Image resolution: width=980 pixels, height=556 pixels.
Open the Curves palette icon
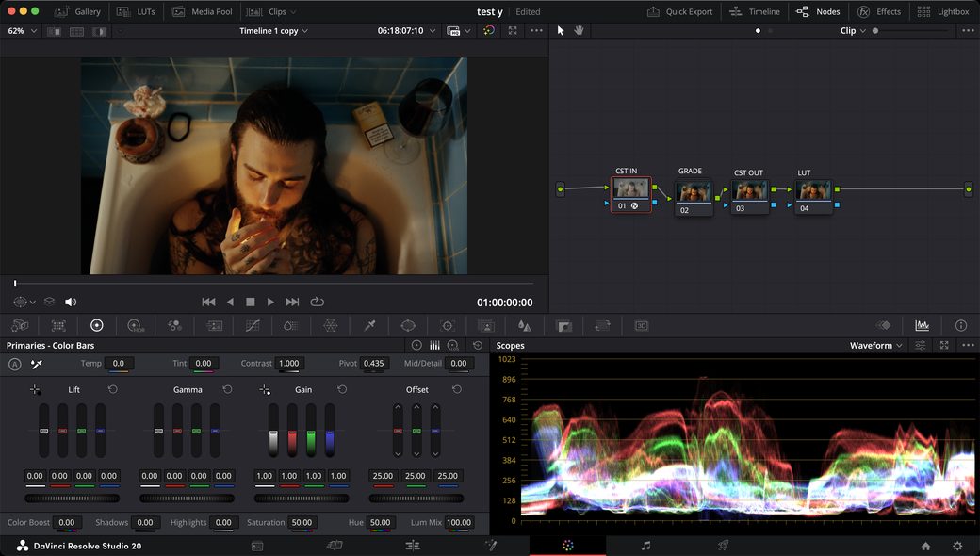(253, 325)
